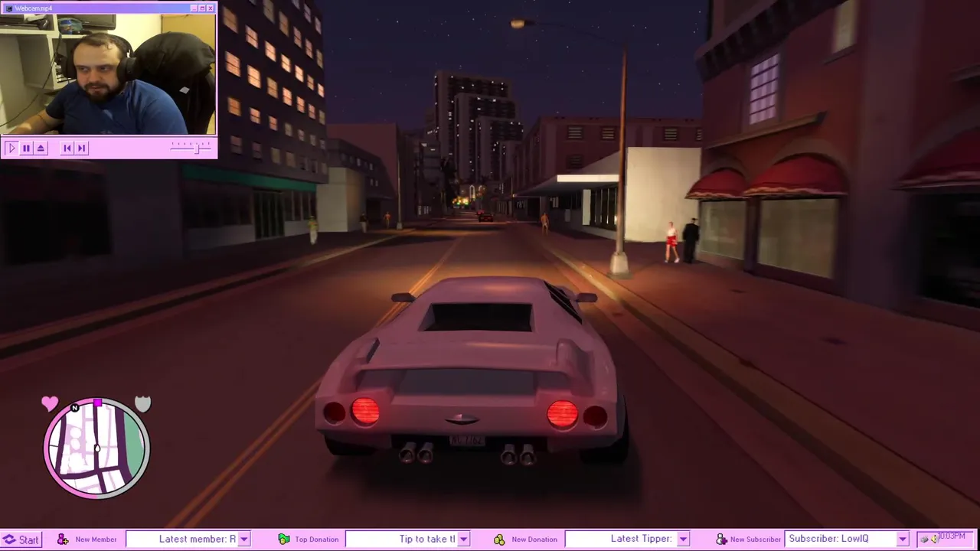Viewport: 980px width, 551px height.
Task: Click the system tray clock
Action: pos(952,536)
